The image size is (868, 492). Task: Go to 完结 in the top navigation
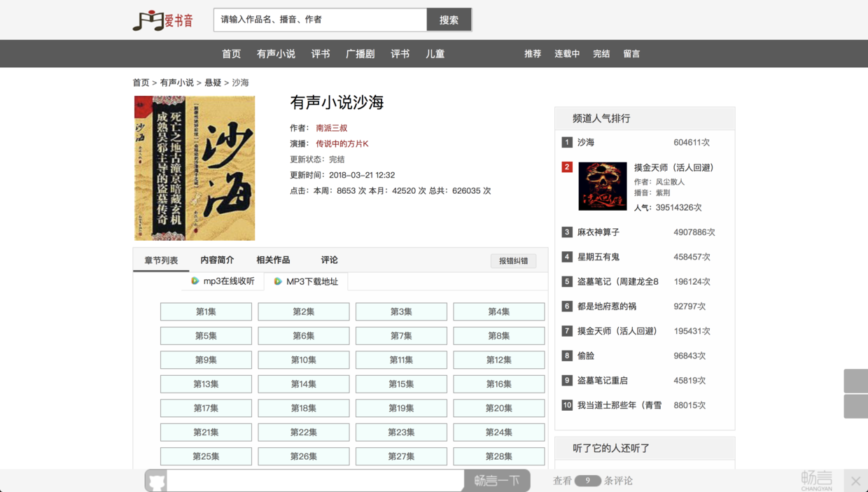[x=601, y=53]
